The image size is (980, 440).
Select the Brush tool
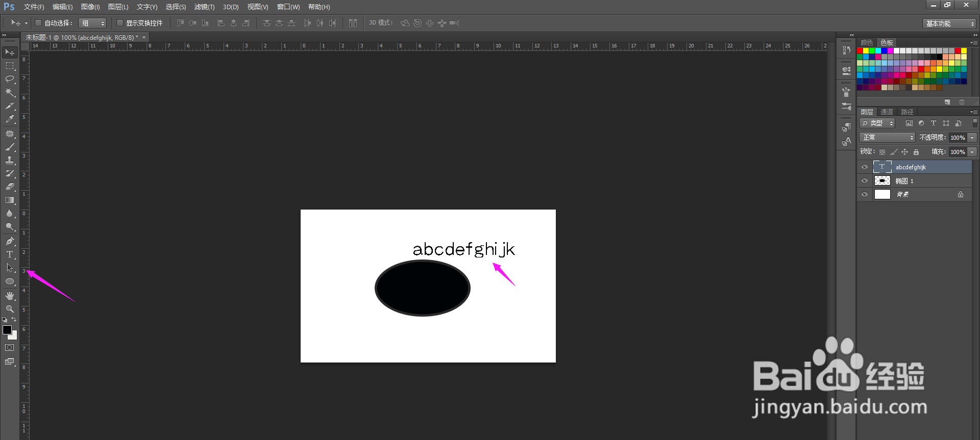click(10, 147)
